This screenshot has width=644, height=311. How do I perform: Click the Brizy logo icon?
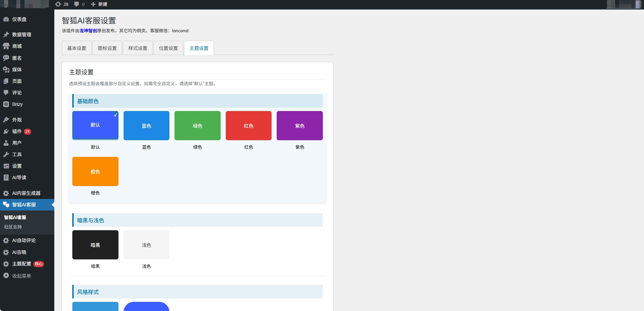tap(6, 104)
